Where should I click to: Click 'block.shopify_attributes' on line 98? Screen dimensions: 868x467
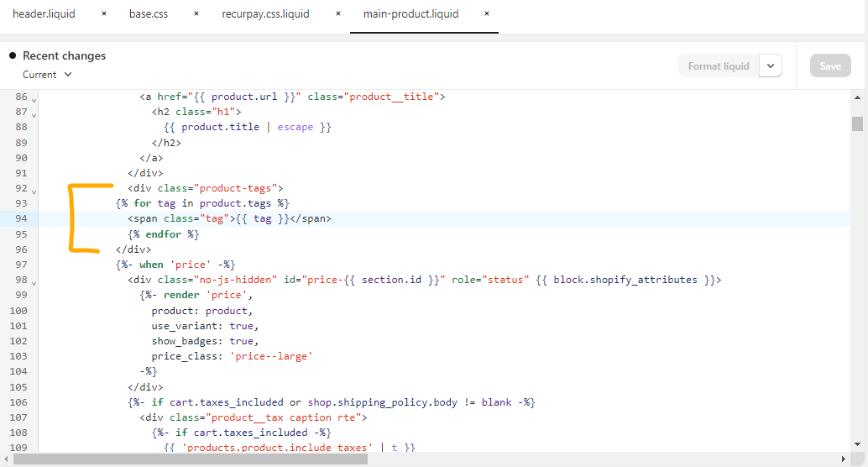pos(625,280)
